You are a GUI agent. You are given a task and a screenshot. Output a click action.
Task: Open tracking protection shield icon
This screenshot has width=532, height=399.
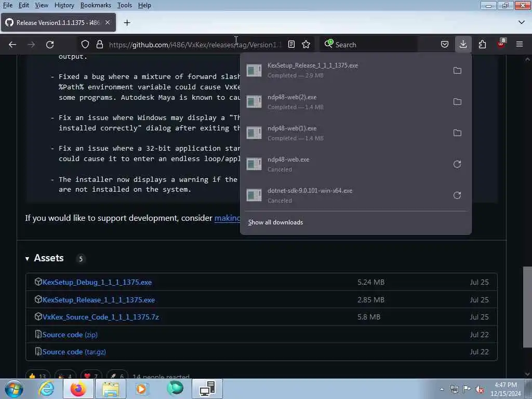(85, 45)
